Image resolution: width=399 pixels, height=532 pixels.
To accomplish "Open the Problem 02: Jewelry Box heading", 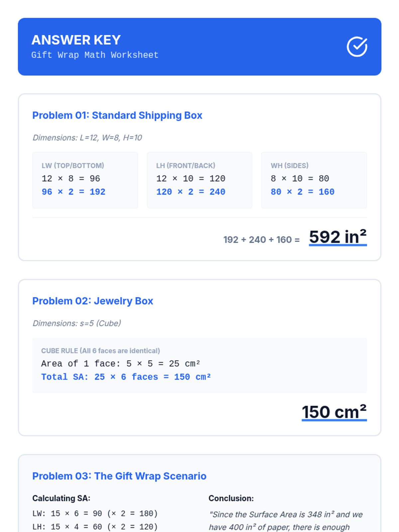I will (x=92, y=301).
